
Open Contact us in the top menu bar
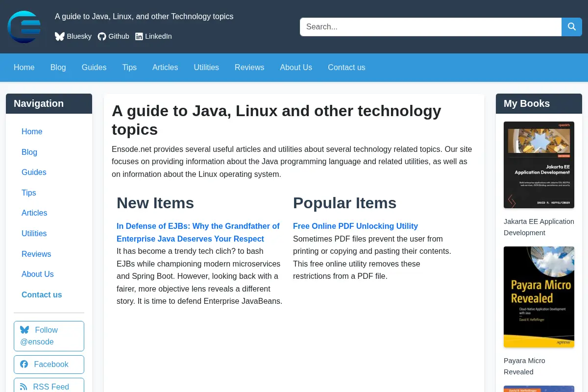[346, 68]
